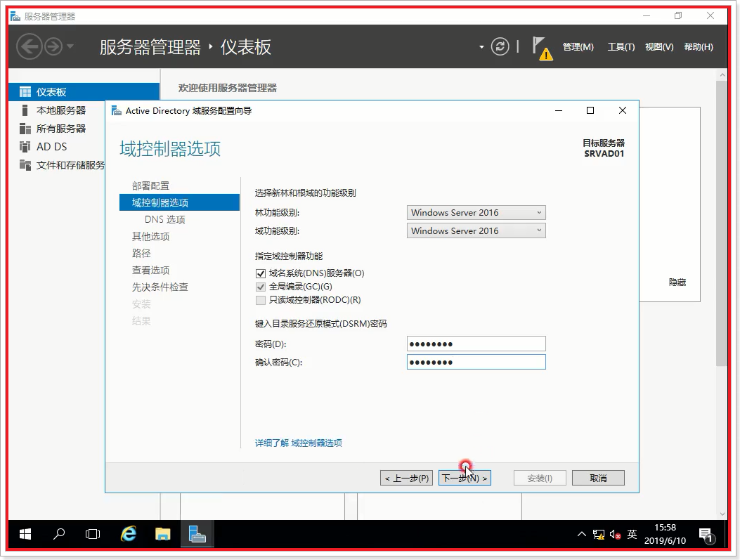This screenshot has width=740, height=560.
Task: Toggle 只读域控制器(RODC) checkbox
Action: 261,300
